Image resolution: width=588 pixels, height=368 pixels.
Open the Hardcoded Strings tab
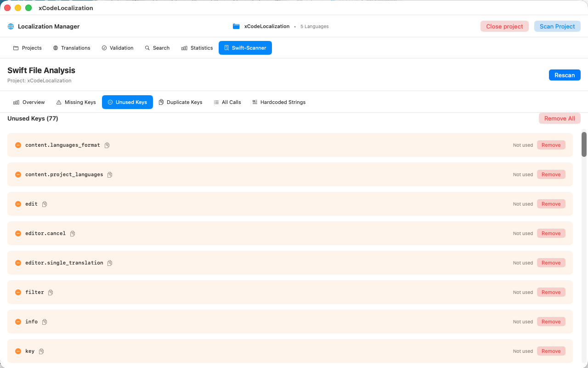tap(279, 102)
